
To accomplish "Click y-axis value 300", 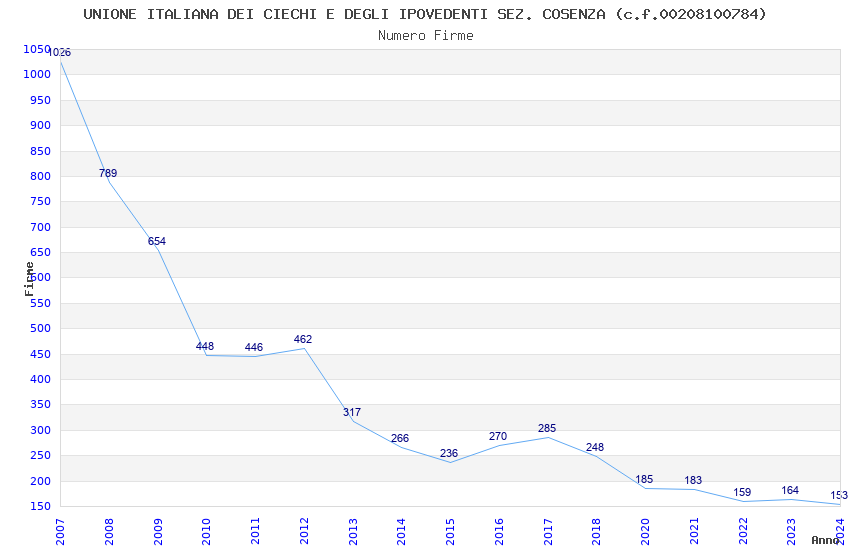I will [x=40, y=430].
